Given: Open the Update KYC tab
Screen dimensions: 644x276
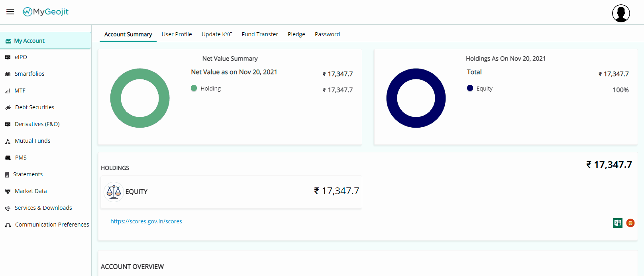Looking at the screenshot, I should coord(217,34).
